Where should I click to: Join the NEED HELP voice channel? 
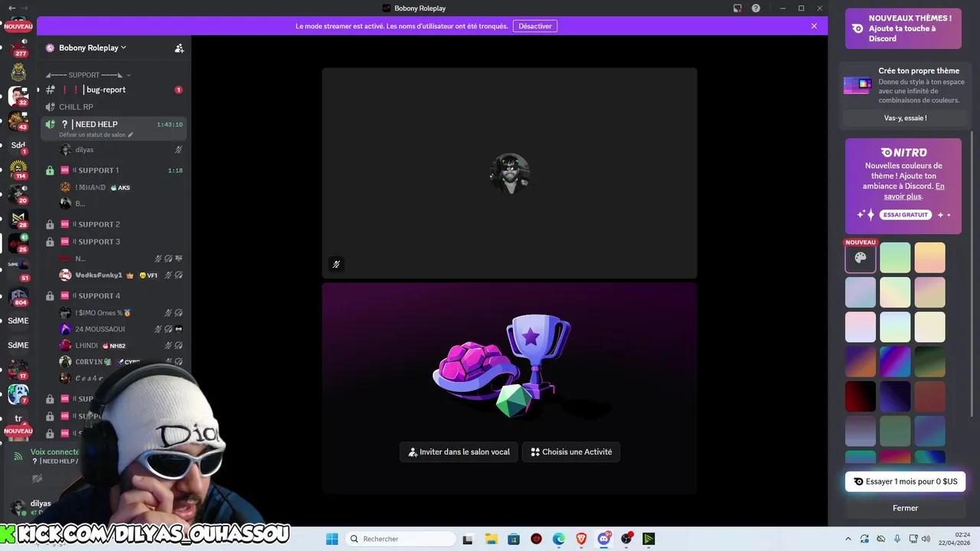113,128
